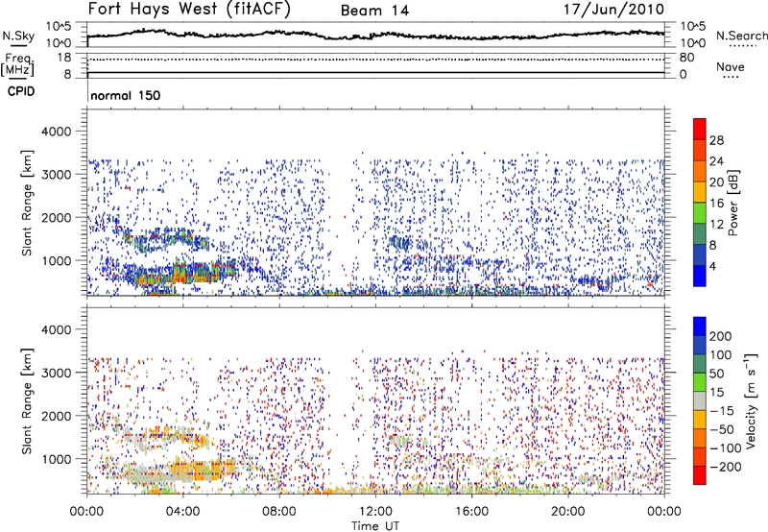Click the 'normal 150' CPID text
The width and height of the screenshot is (768, 532).
pos(126,95)
